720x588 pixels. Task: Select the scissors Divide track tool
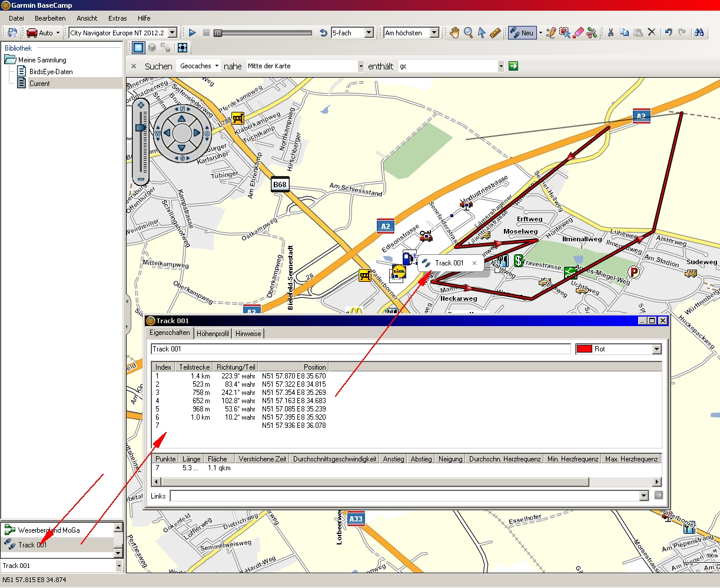pyautogui.click(x=592, y=33)
